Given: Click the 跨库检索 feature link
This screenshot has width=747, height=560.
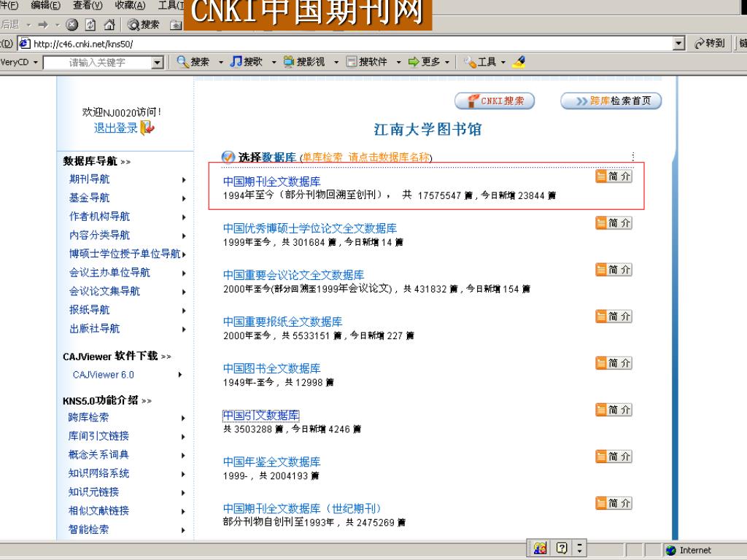Looking at the screenshot, I should (88, 417).
